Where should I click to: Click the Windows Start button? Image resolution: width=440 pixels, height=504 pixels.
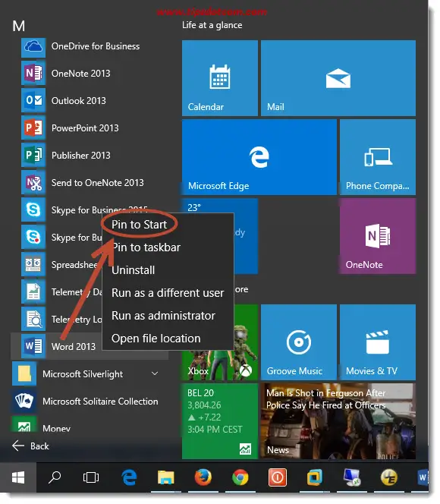tap(18, 477)
